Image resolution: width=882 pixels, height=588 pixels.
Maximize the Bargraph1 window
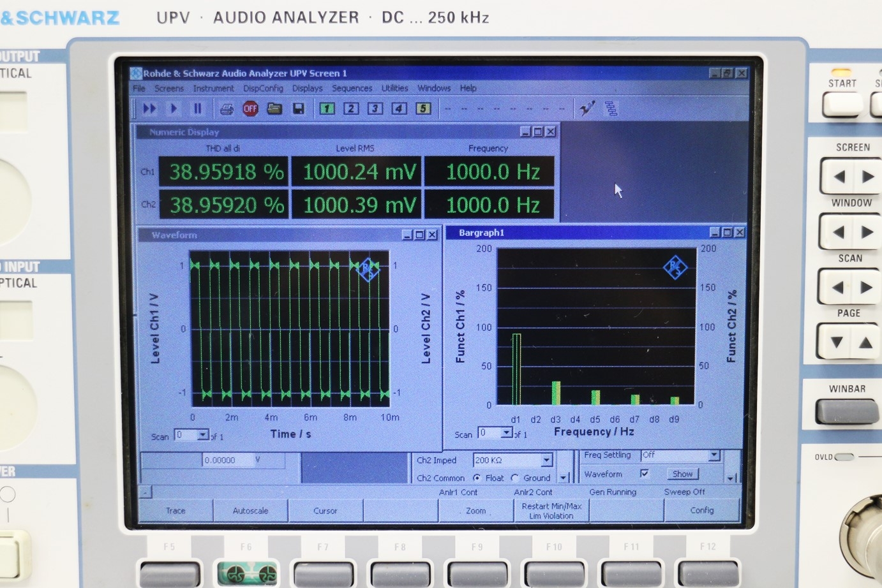tap(727, 232)
